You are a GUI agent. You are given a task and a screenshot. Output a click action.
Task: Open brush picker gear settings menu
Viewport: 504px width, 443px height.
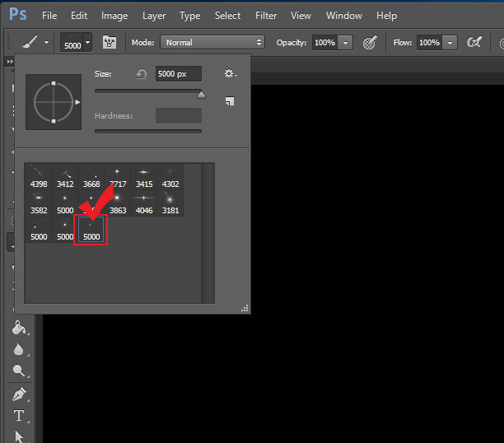point(230,73)
